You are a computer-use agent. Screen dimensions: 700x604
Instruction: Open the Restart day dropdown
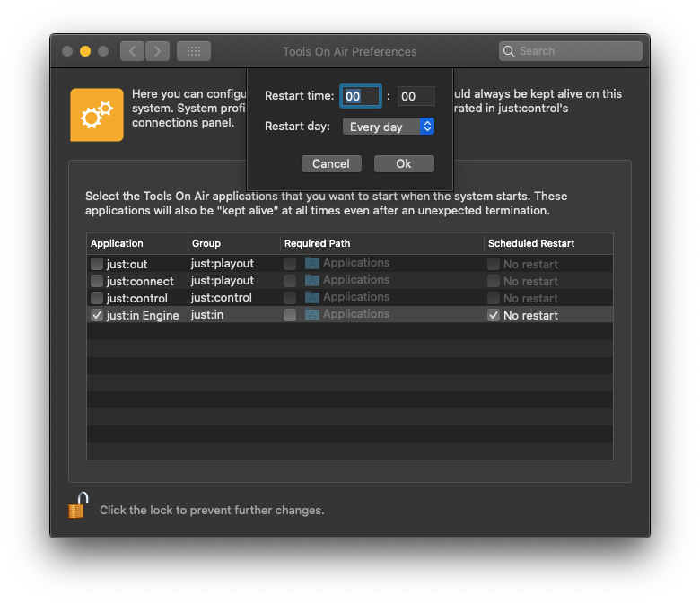pyautogui.click(x=389, y=127)
